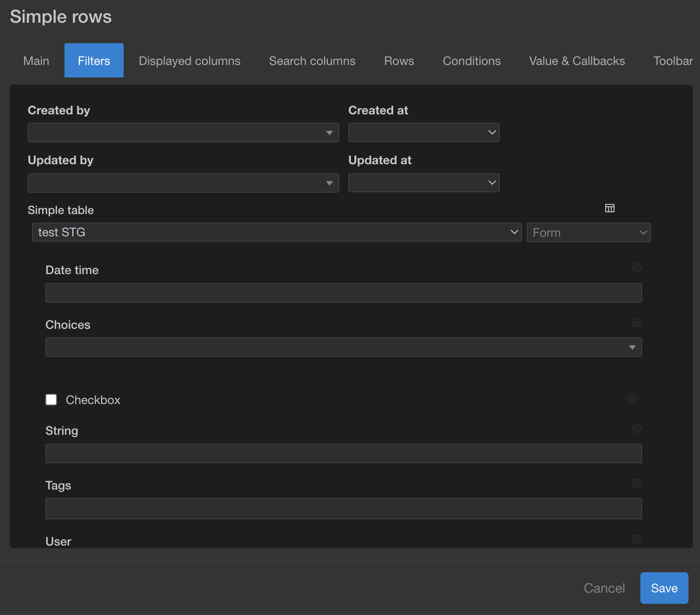Open settings gear for String field

click(636, 428)
